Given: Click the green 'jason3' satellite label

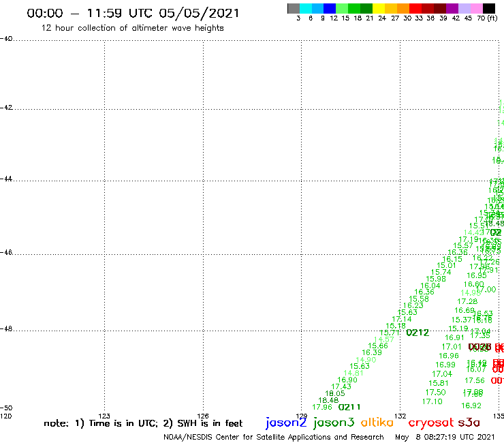Looking at the screenshot, I should [x=334, y=423].
